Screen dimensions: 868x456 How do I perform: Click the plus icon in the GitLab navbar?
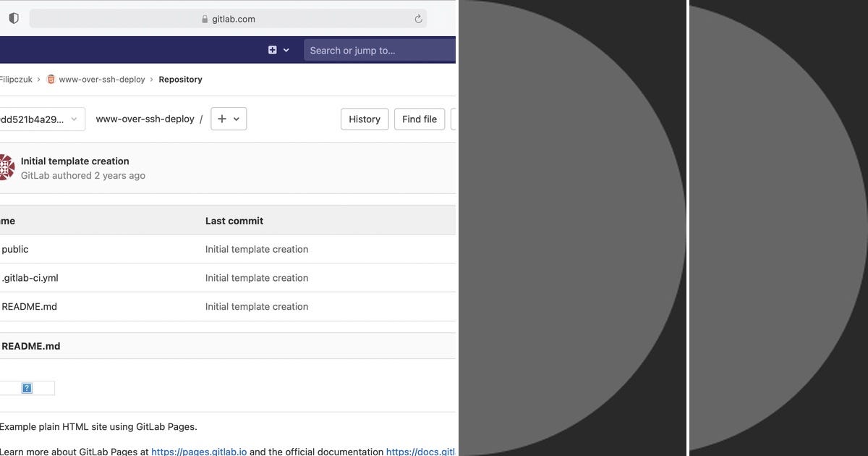coord(273,50)
